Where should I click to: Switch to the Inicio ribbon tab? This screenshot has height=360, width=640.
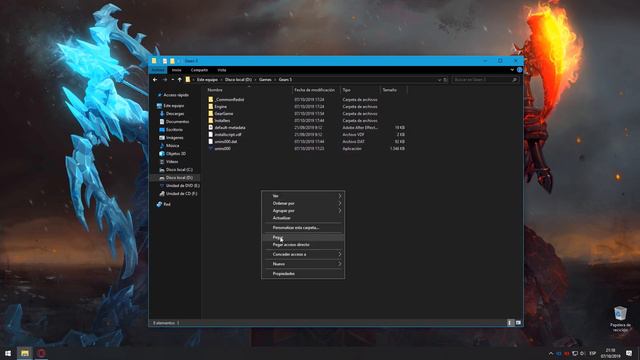[x=177, y=70]
